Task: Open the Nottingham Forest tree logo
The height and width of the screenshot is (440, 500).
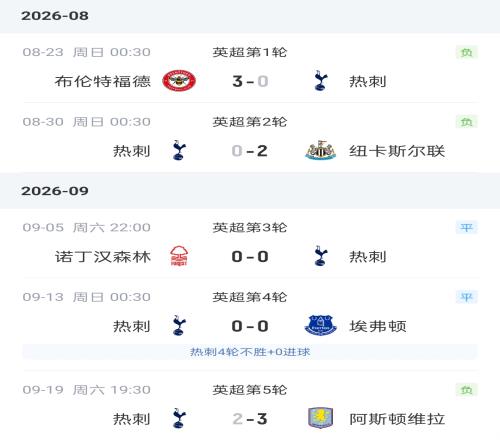Action: (x=179, y=256)
